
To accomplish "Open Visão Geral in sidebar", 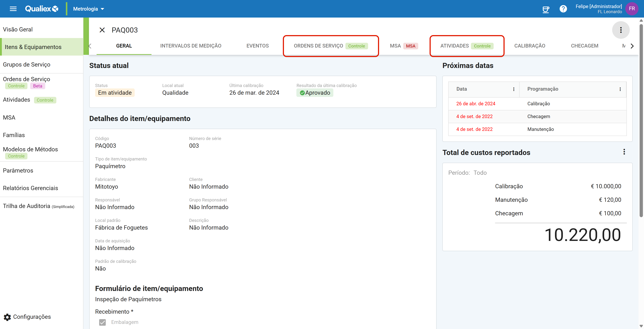I will click(42, 29).
